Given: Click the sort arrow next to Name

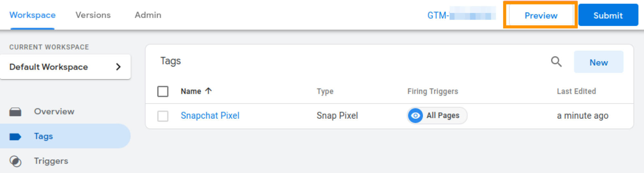Looking at the screenshot, I should pyautogui.click(x=208, y=91).
